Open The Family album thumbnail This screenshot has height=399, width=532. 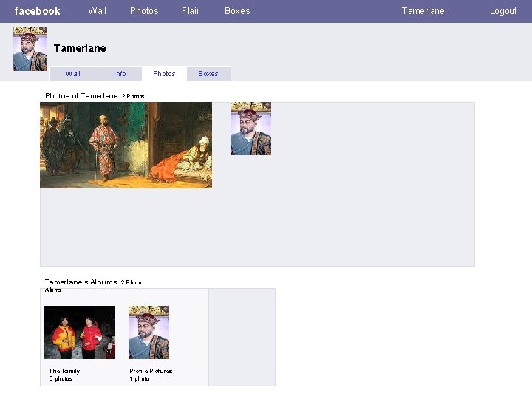80,332
